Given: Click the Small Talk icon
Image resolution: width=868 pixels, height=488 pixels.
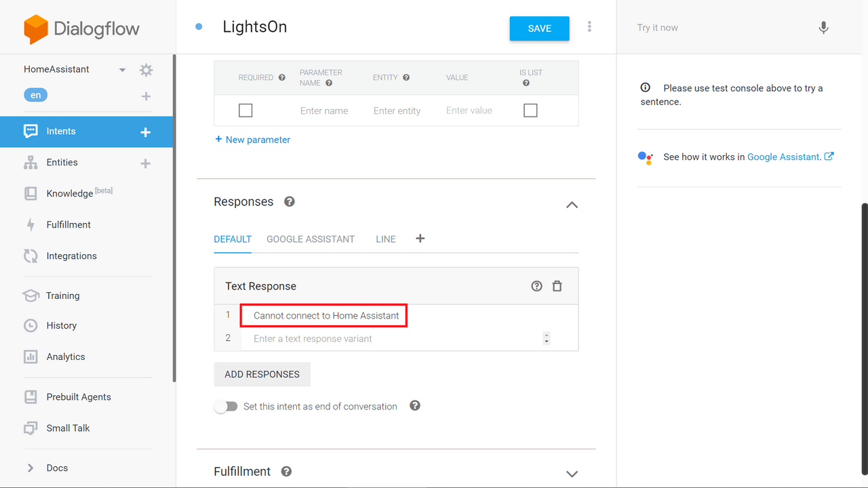Looking at the screenshot, I should pyautogui.click(x=31, y=428).
